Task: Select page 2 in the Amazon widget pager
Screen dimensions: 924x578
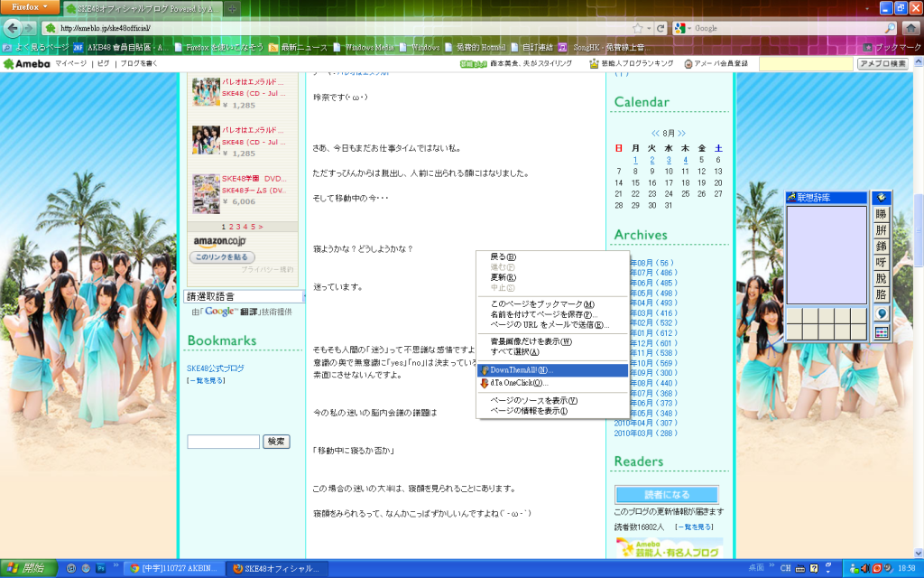Action: (x=231, y=227)
